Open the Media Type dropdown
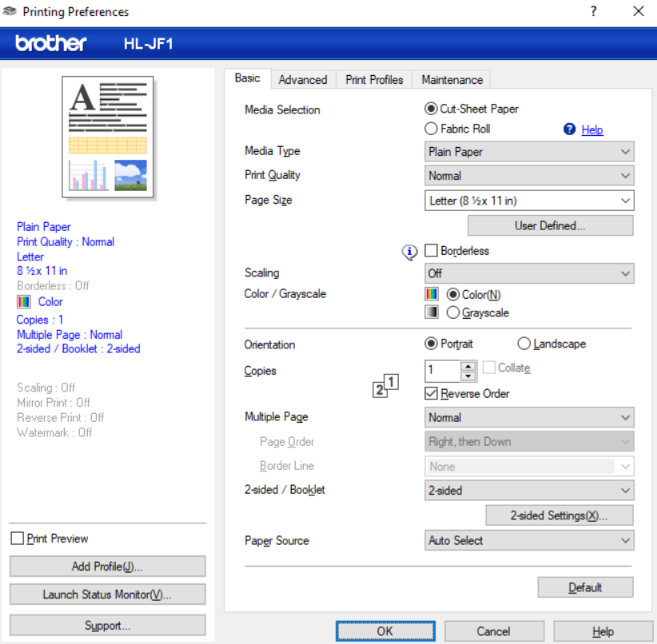 tap(530, 152)
